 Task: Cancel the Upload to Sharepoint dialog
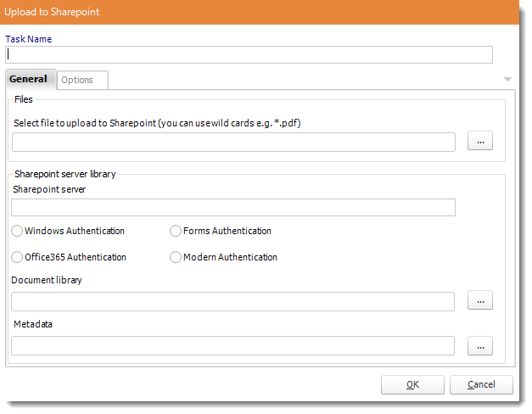[x=481, y=385]
